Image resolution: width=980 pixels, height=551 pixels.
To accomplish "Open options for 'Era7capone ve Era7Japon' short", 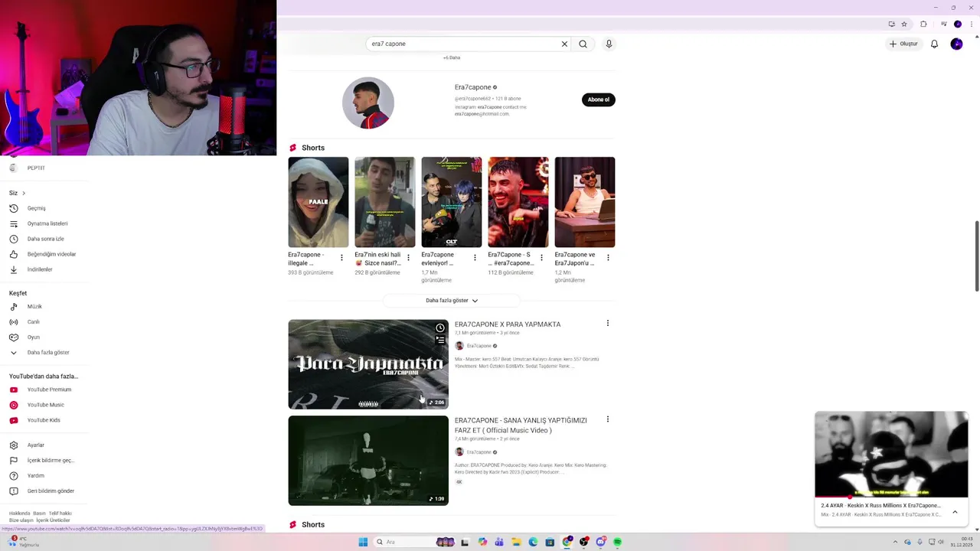I will (608, 258).
